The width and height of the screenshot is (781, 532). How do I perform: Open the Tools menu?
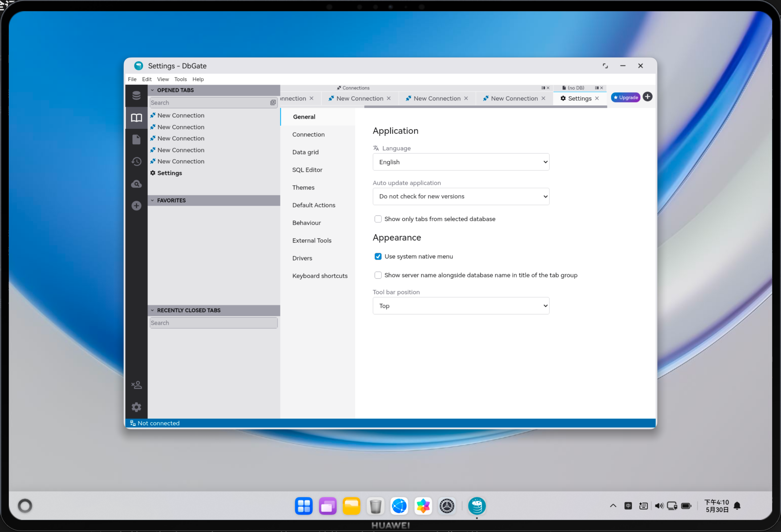pos(181,79)
